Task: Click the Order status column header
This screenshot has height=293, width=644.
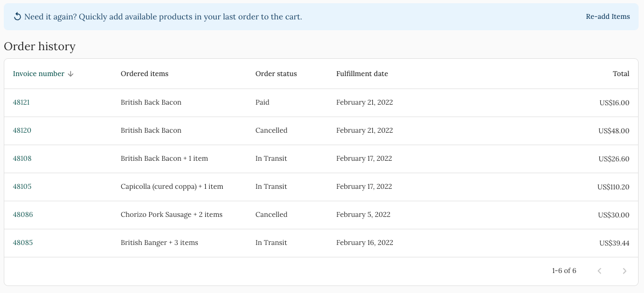Action: [x=276, y=74]
